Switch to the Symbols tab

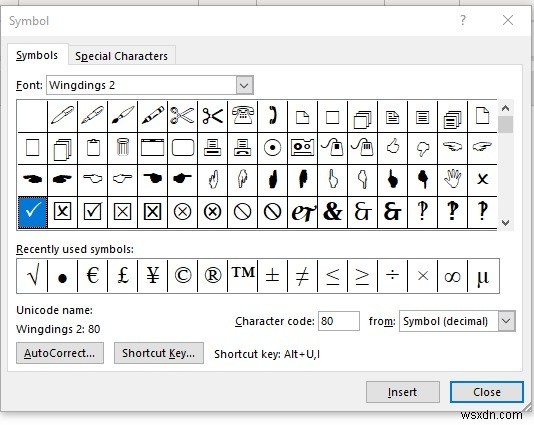(37, 55)
